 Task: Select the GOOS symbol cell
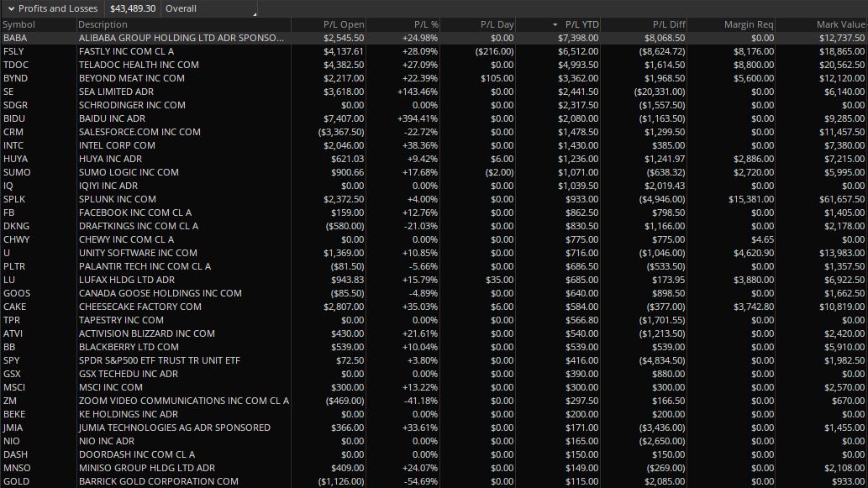pyautogui.click(x=17, y=293)
